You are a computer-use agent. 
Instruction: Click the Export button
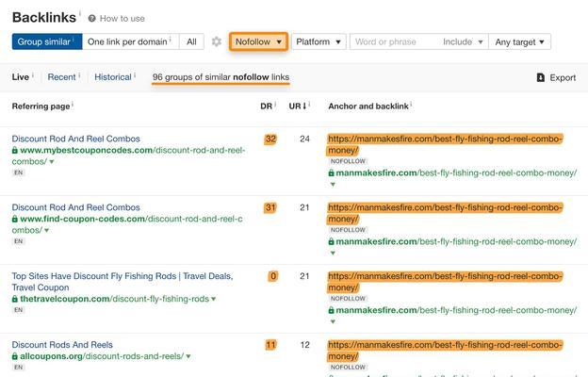tap(556, 77)
